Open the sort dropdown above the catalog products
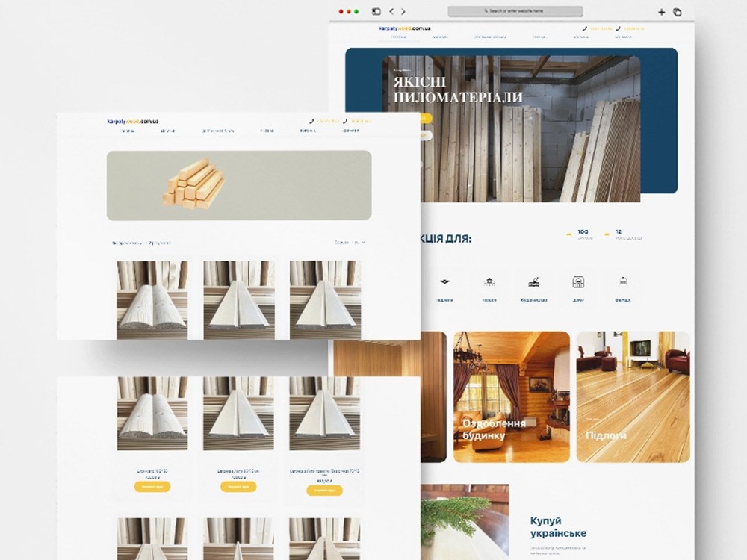 tap(350, 243)
